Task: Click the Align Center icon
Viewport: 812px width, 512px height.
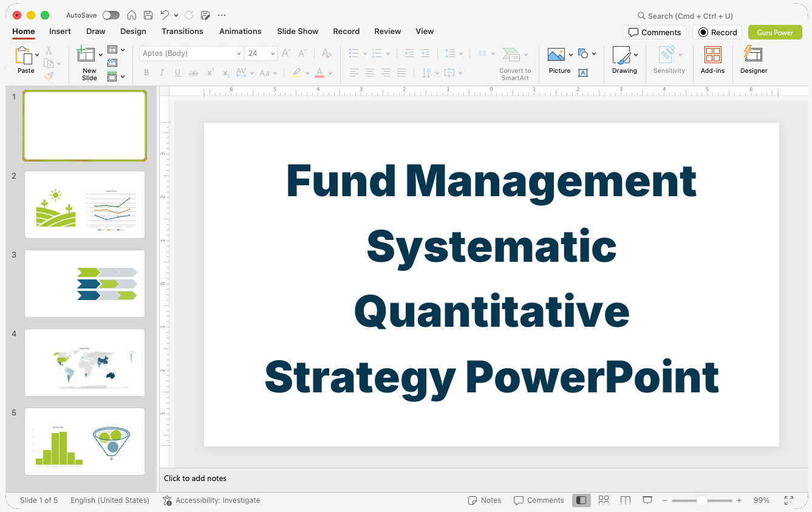Action: [x=370, y=73]
